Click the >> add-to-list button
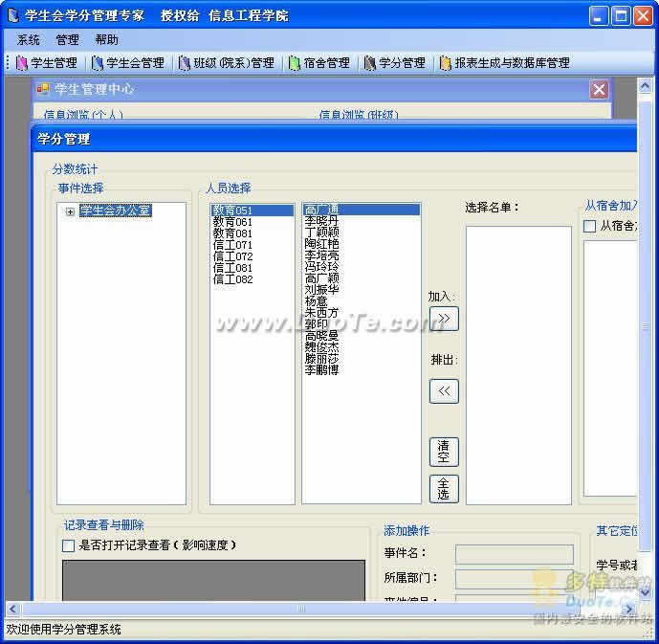The width and height of the screenshot is (659, 644). click(x=444, y=318)
